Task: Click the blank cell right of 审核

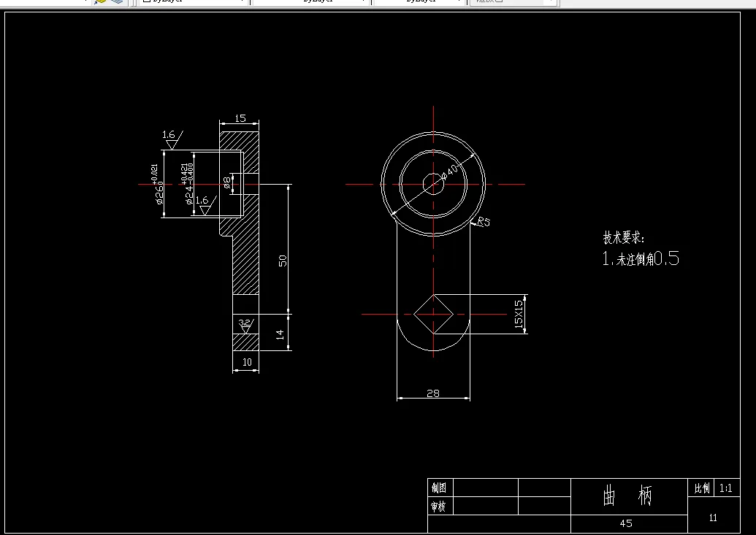Action: pos(486,506)
